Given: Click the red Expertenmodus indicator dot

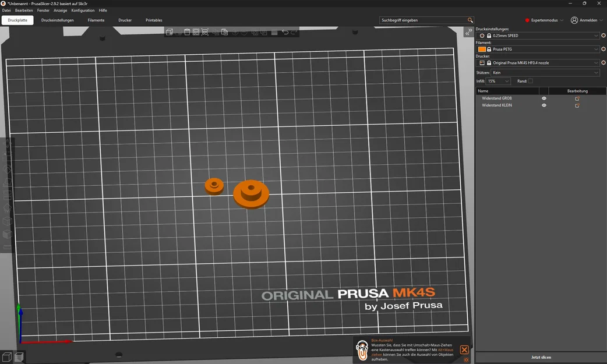Looking at the screenshot, I should click(527, 20).
